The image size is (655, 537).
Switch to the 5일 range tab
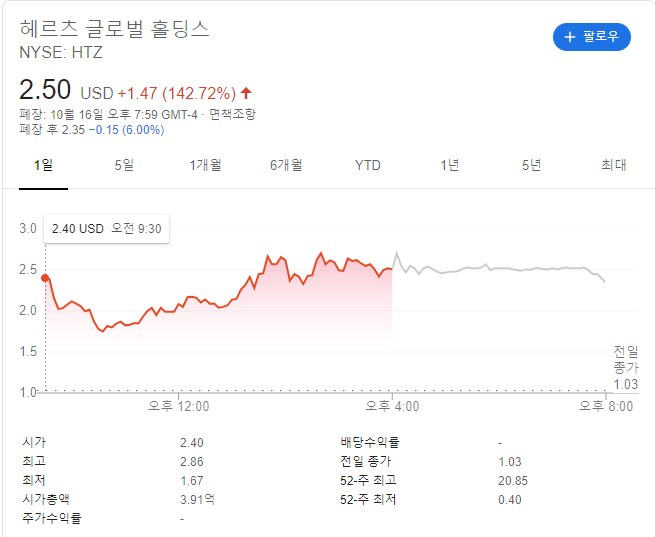tap(124, 165)
